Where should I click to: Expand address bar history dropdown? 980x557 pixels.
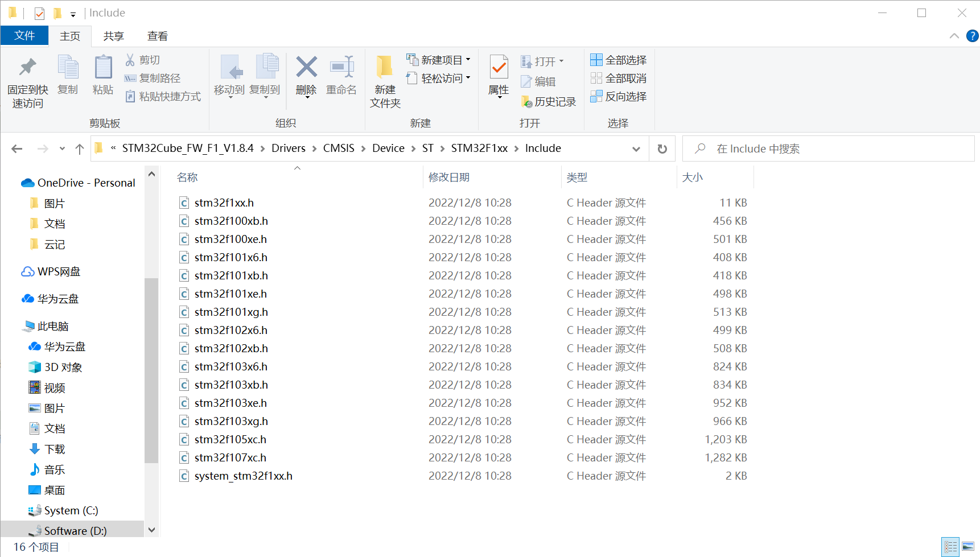(636, 149)
